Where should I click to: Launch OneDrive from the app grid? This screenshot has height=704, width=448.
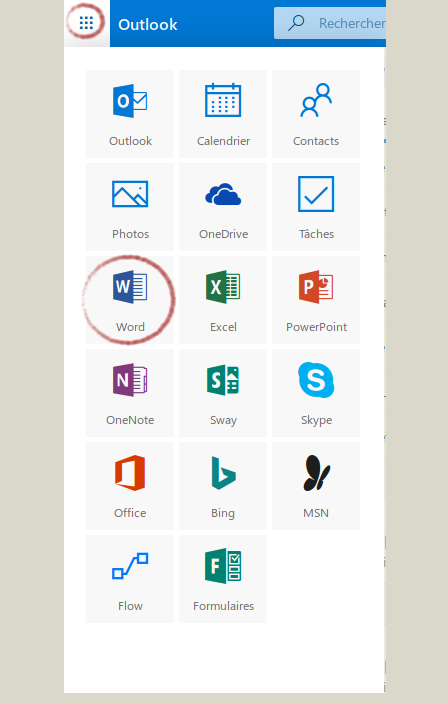223,207
